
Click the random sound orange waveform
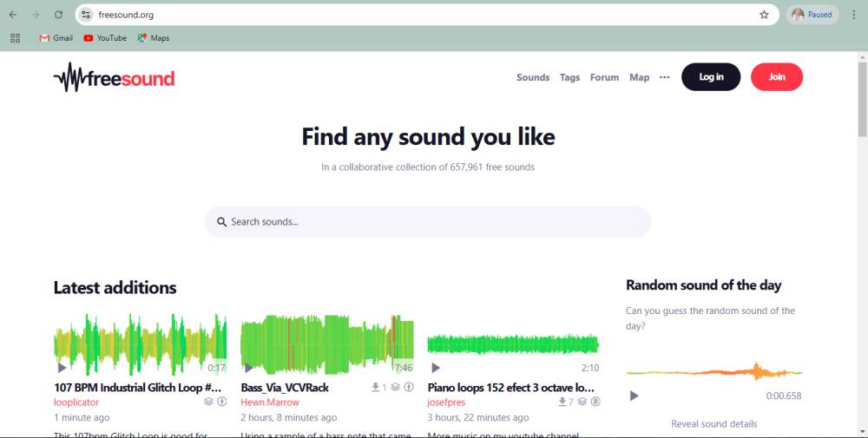[x=714, y=372]
